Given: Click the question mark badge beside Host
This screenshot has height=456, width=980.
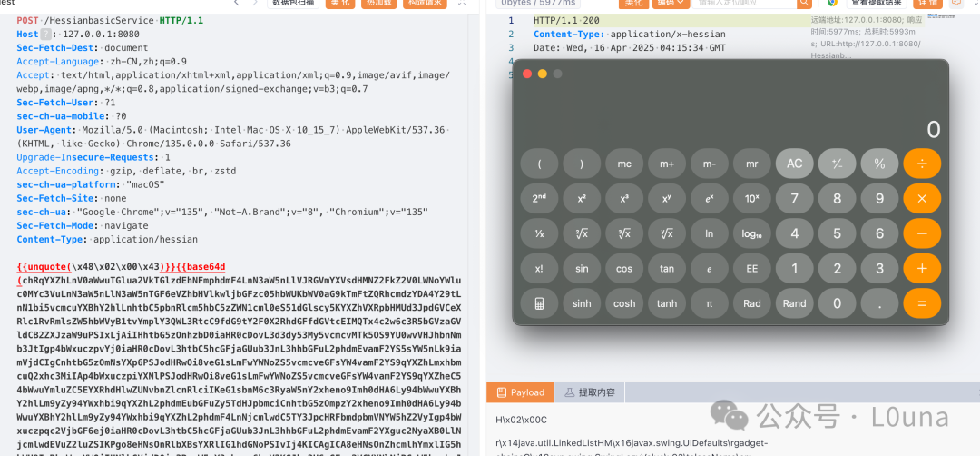Looking at the screenshot, I should click(x=45, y=34).
